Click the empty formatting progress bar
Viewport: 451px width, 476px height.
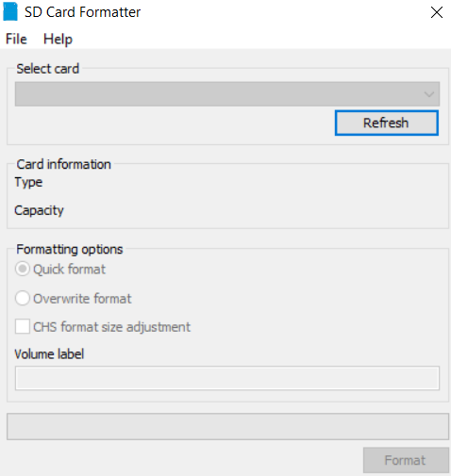[x=227, y=427]
